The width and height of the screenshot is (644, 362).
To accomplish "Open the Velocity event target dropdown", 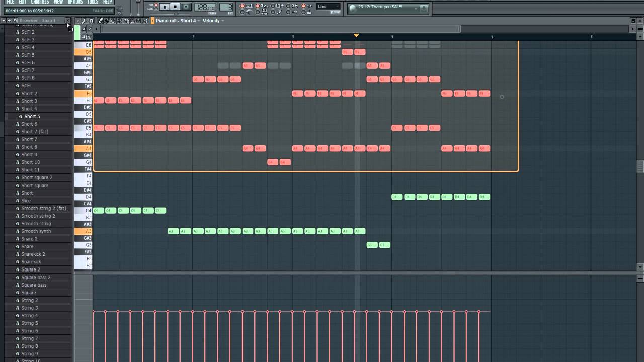I will click(223, 21).
